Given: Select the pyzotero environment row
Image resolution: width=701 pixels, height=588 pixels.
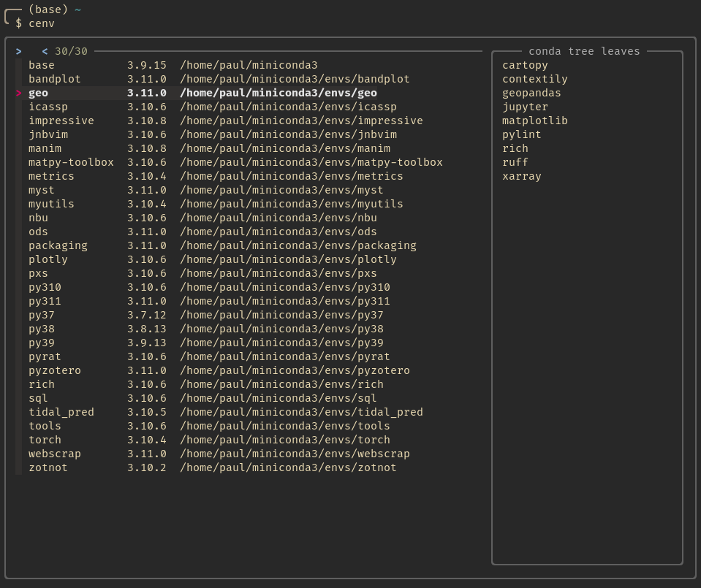Looking at the screenshot, I should pyautogui.click(x=54, y=370).
